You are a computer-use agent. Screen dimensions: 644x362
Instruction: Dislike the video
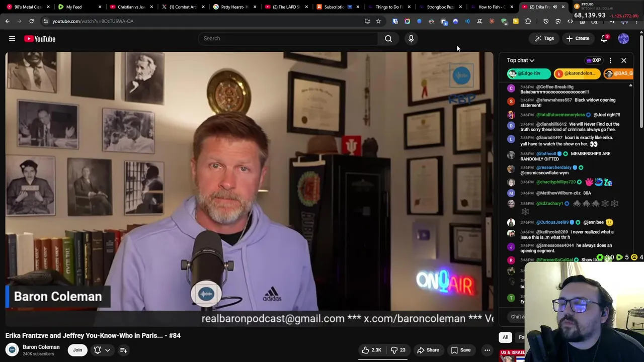397,350
